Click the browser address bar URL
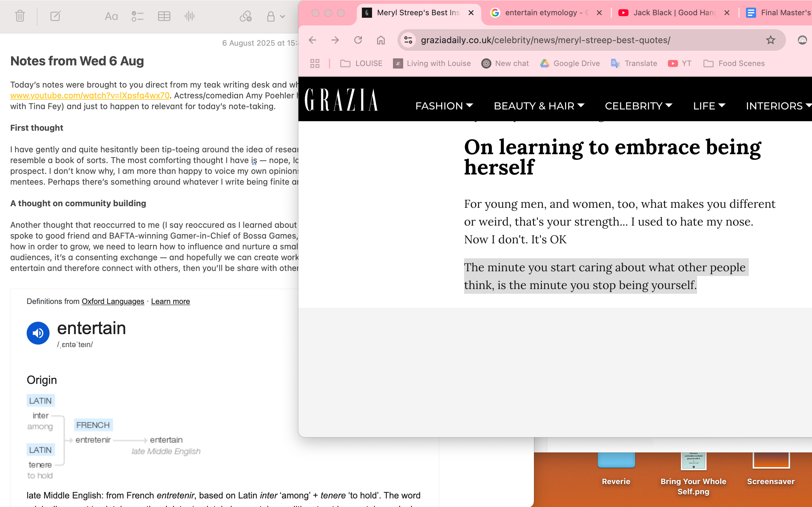Screen dimensions: 812x507 [x=545, y=40]
